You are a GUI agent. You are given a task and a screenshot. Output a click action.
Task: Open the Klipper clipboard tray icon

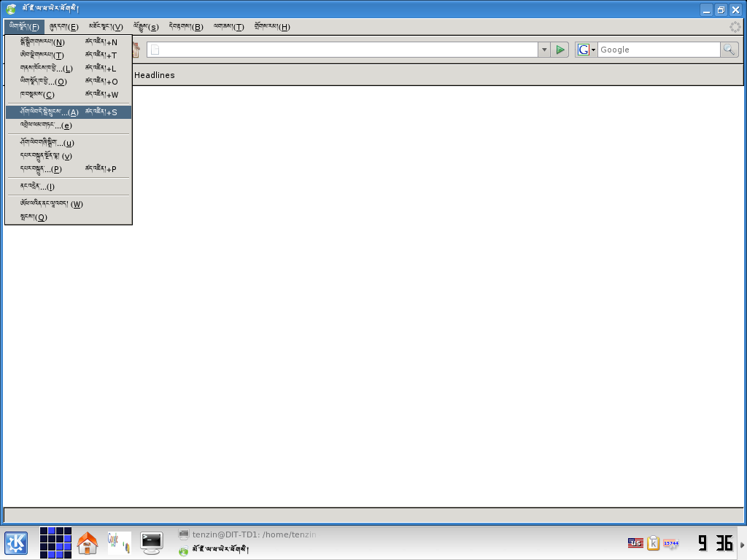[x=653, y=542]
